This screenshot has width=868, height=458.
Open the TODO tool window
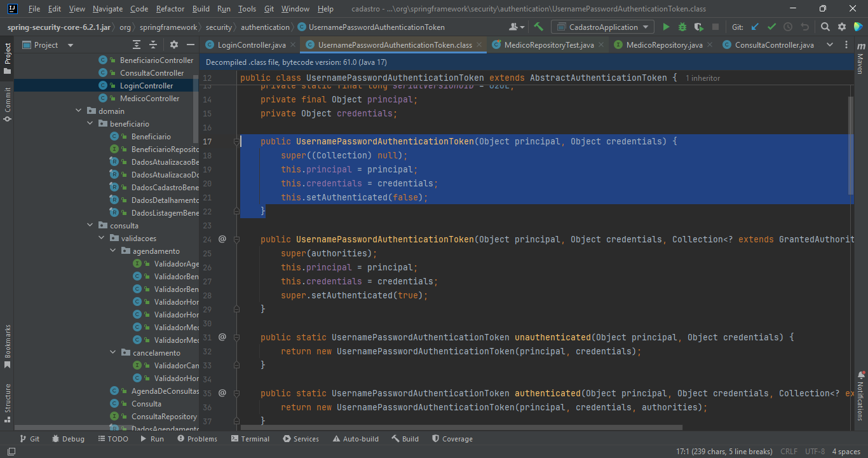(x=113, y=439)
